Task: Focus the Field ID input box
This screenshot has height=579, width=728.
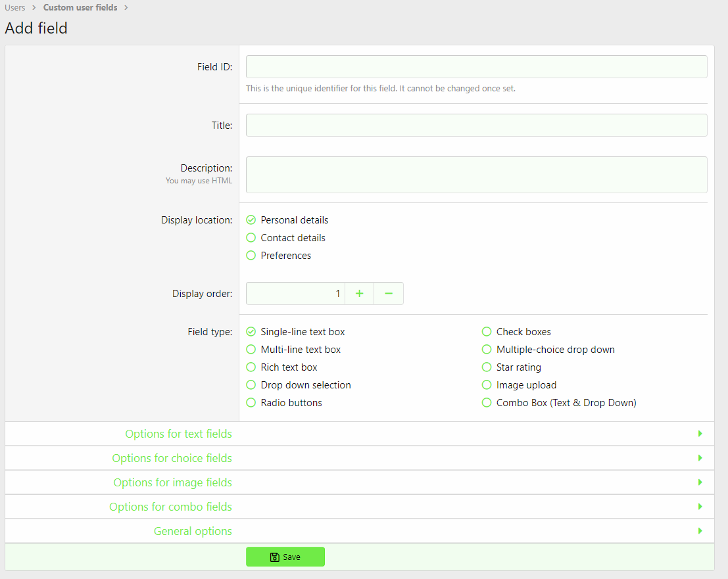Action: tap(476, 67)
